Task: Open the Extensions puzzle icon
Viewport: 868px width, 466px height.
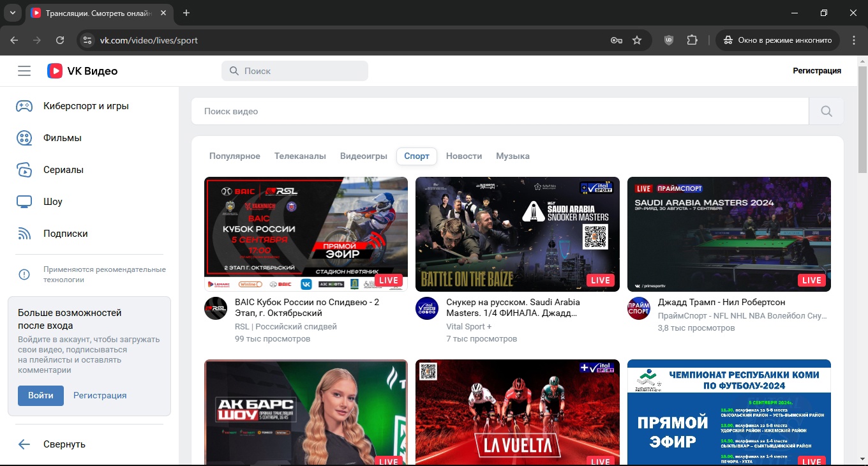Action: click(x=692, y=40)
